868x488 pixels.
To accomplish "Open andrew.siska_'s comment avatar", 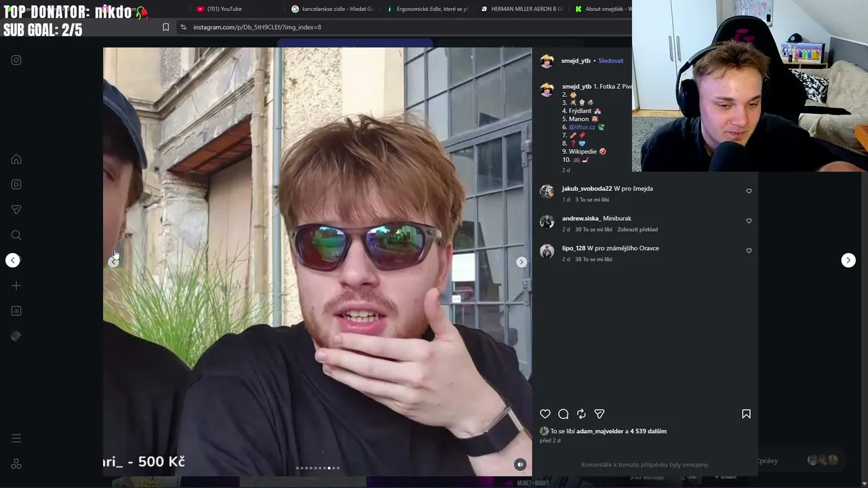I will [x=547, y=222].
